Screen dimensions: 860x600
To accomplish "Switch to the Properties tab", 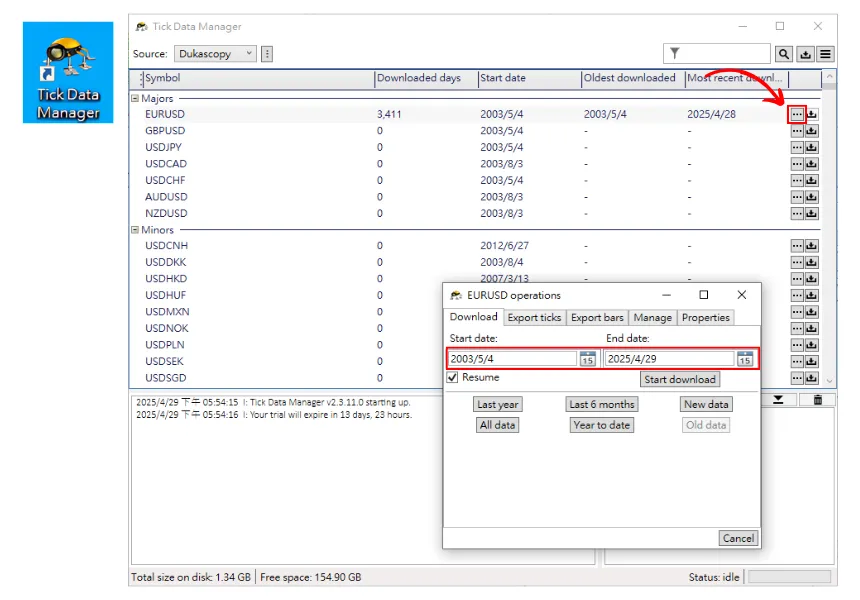I will tap(706, 318).
